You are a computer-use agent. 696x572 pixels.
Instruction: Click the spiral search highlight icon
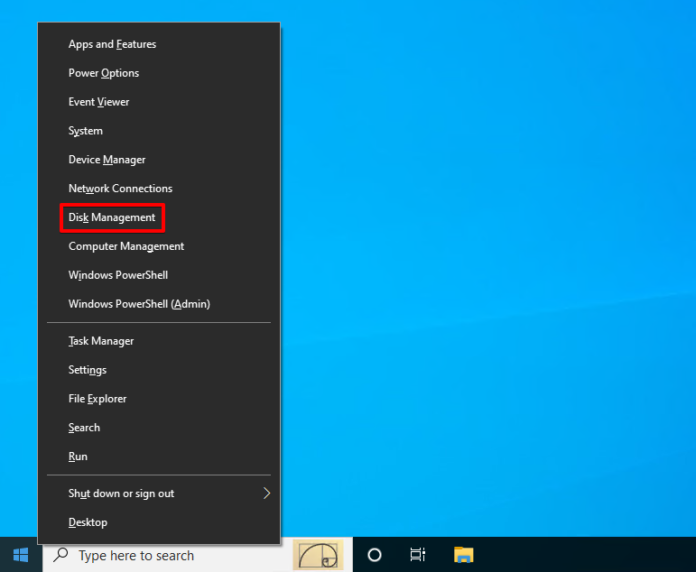click(317, 555)
